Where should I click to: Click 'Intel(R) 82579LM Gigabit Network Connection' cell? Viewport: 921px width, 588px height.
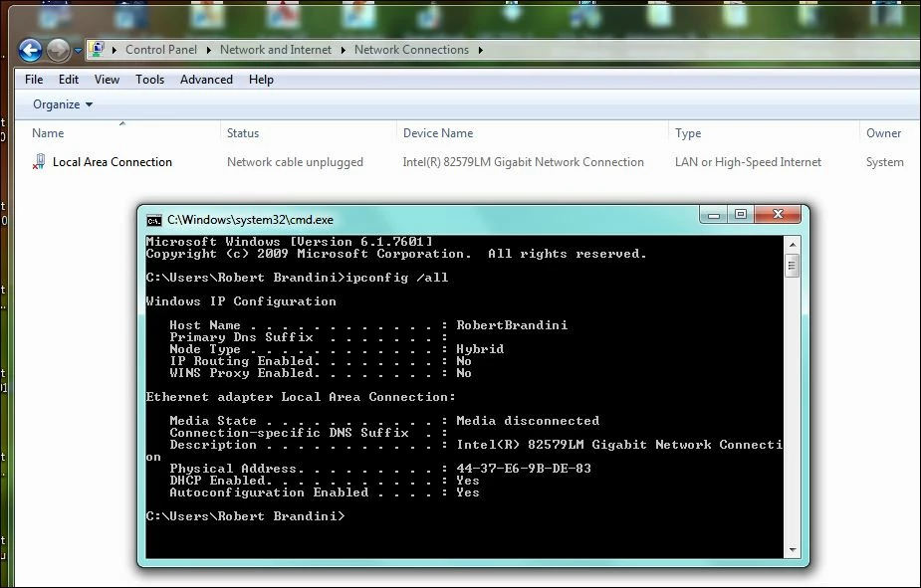coord(523,162)
